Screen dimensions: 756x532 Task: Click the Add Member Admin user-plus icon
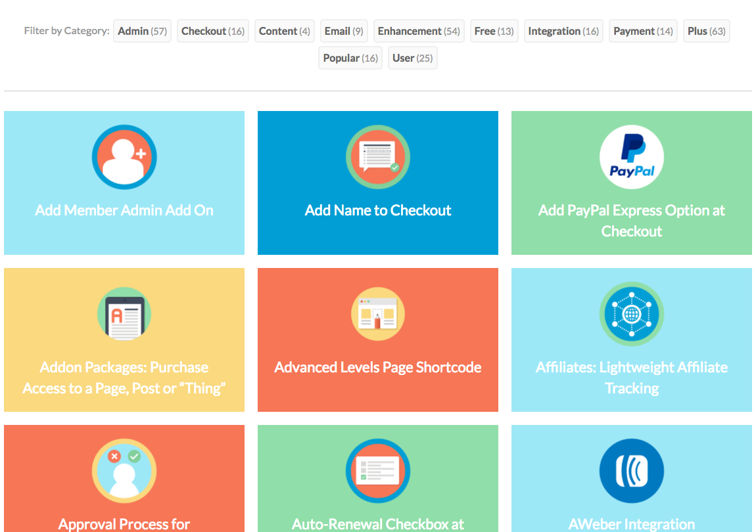124,157
